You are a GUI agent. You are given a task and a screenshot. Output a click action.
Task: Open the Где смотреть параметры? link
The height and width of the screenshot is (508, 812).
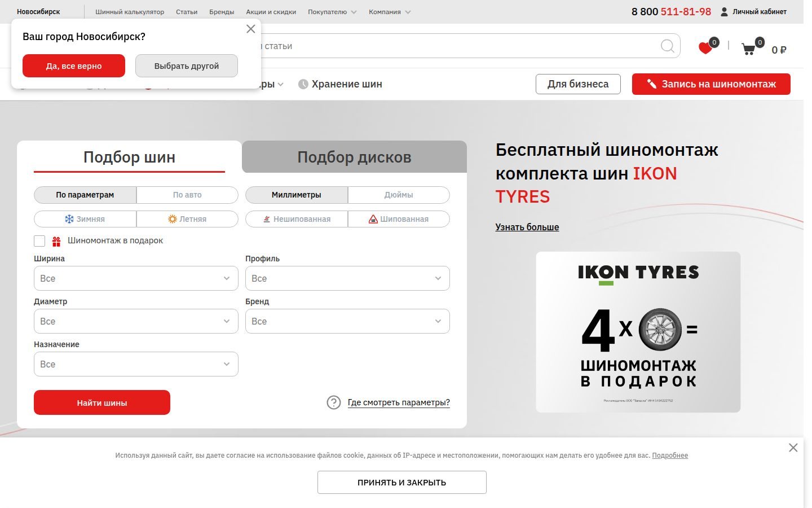tap(399, 402)
